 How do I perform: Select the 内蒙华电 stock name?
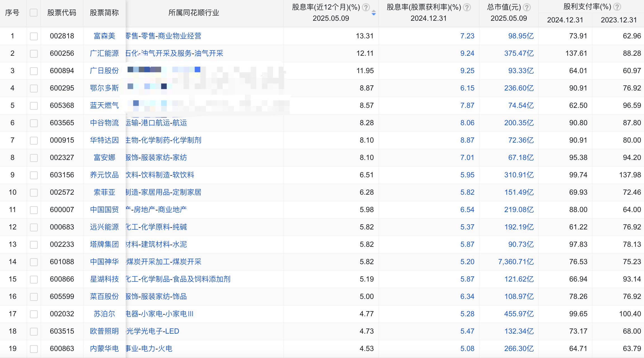(x=104, y=348)
